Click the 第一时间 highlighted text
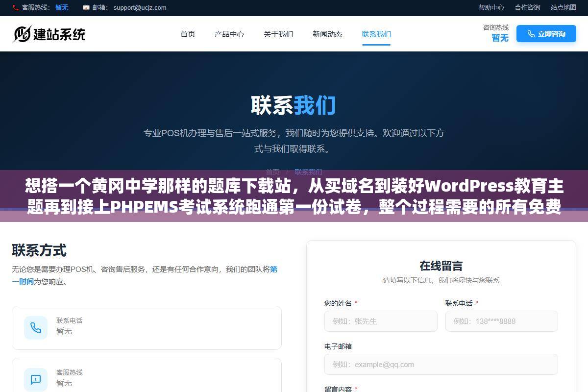The width and height of the screenshot is (588, 392). 145,275
